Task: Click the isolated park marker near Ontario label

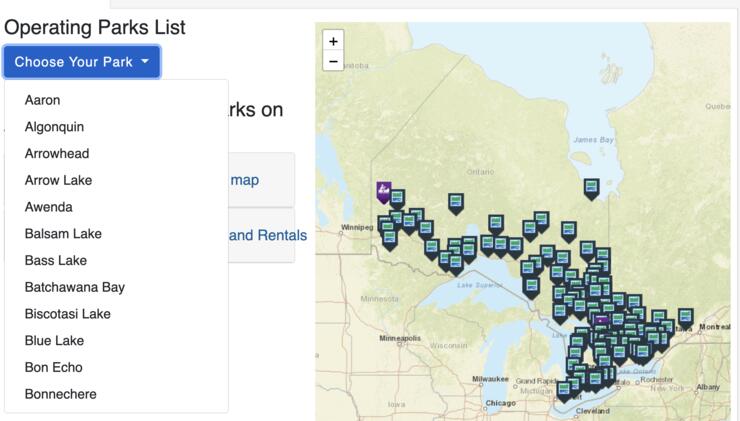Action: pyautogui.click(x=456, y=202)
